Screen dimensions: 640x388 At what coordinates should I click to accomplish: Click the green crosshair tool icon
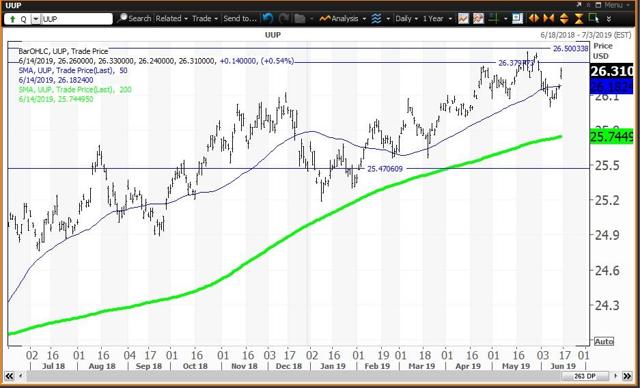coord(494,19)
